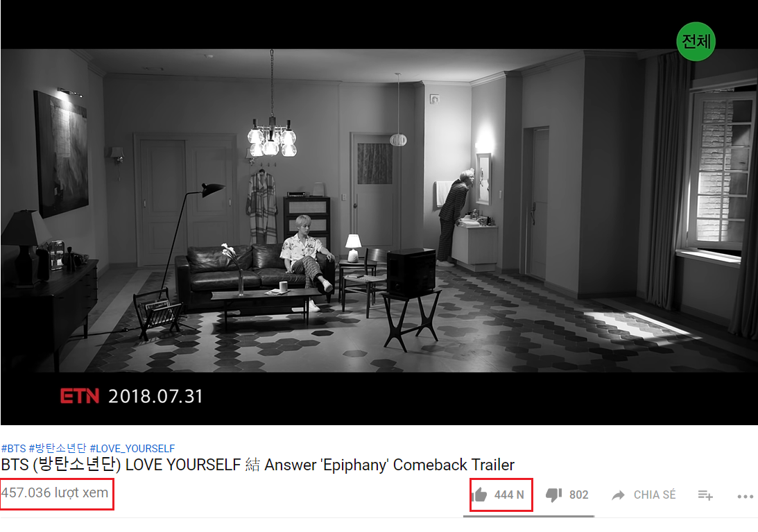Open the #LOVE_YOURSELF hashtag link
This screenshot has width=758, height=532.
click(132, 448)
